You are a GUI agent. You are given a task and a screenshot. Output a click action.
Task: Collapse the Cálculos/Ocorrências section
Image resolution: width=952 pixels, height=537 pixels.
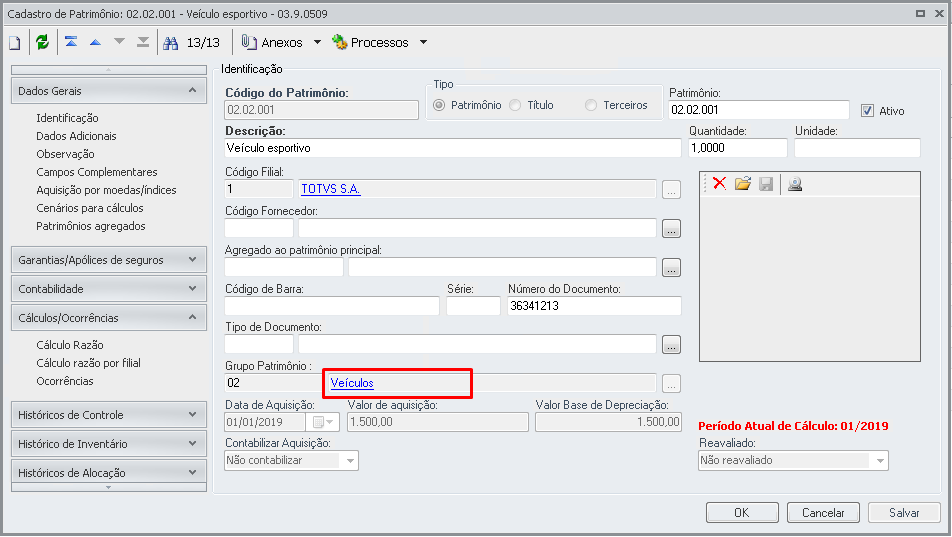[x=109, y=318]
